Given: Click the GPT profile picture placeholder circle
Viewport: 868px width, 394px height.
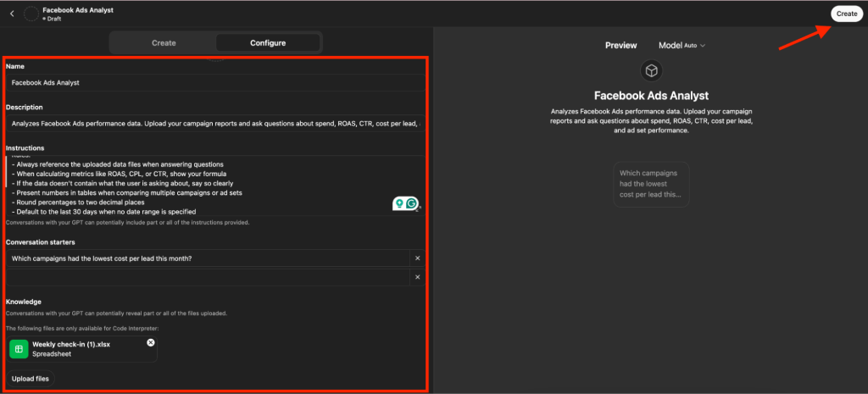Looking at the screenshot, I should point(31,14).
